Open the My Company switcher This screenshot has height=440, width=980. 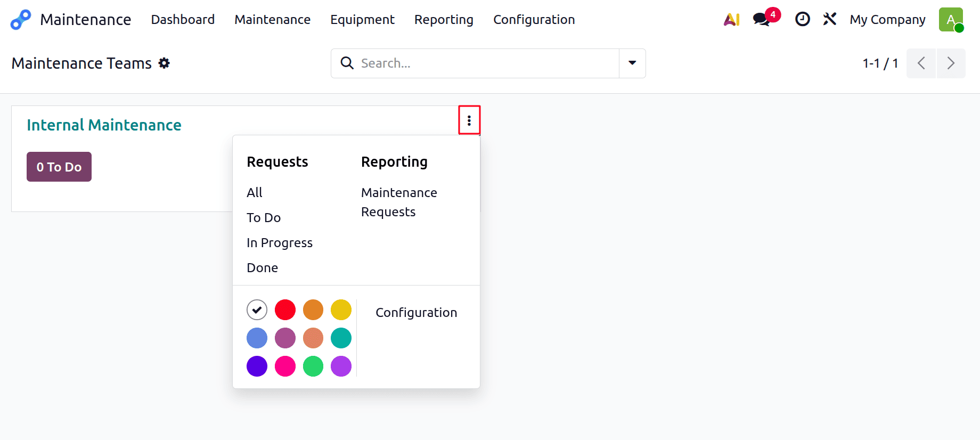(887, 20)
